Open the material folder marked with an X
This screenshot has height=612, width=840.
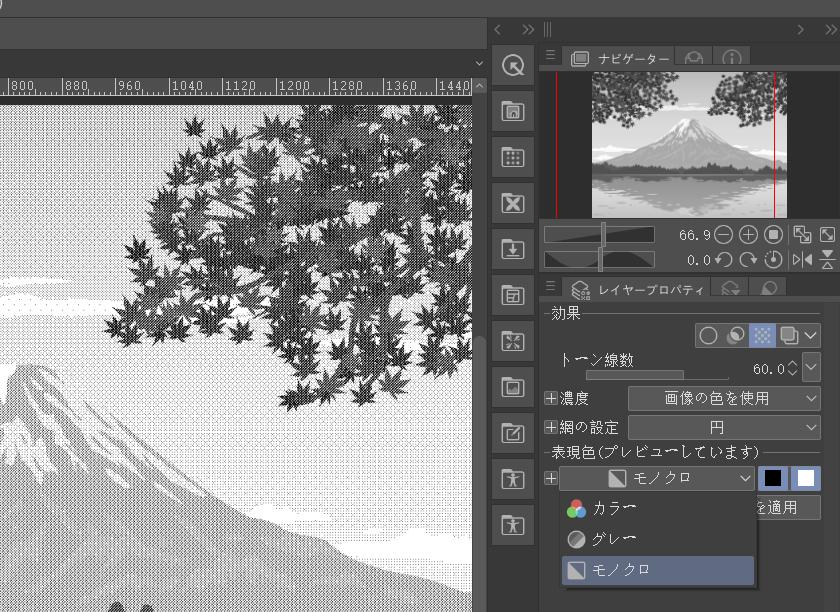click(x=513, y=204)
